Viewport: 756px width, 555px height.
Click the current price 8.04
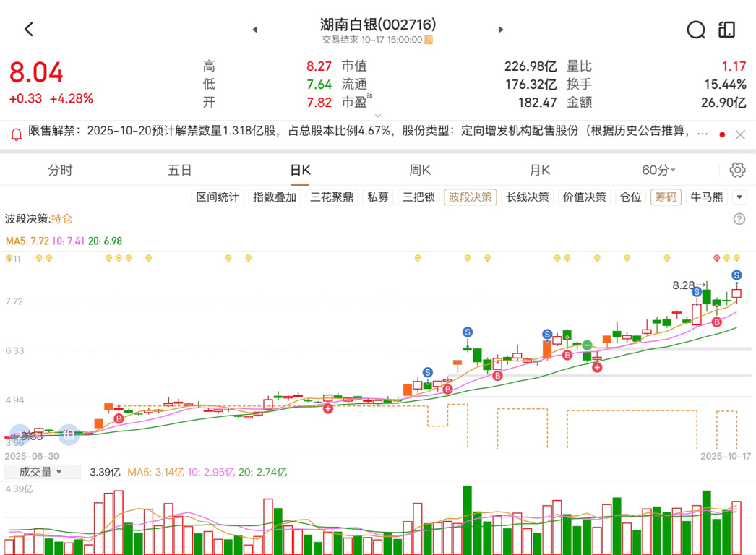[36, 73]
